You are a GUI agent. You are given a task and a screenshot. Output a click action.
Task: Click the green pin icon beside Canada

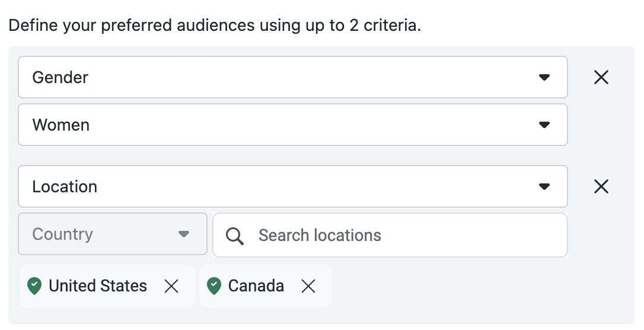(x=214, y=286)
